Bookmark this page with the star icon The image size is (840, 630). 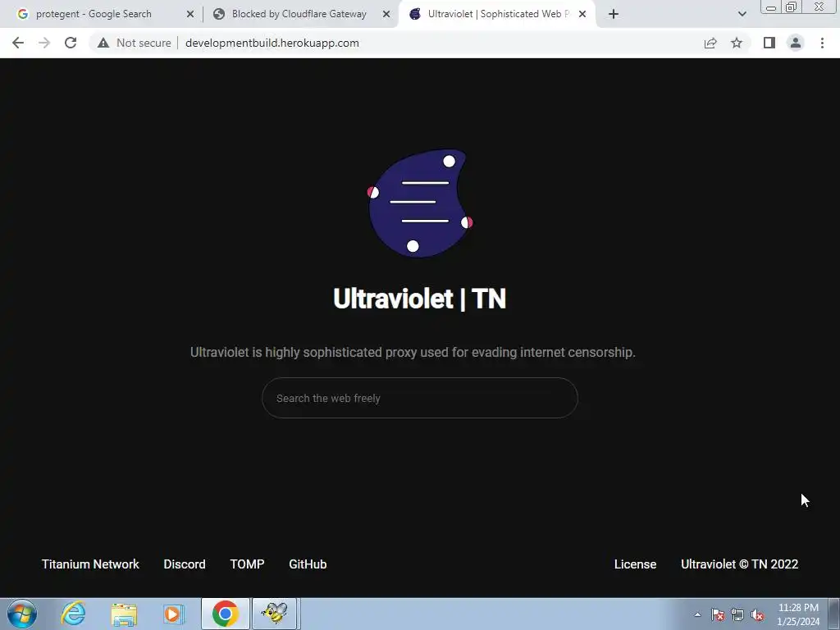point(737,43)
